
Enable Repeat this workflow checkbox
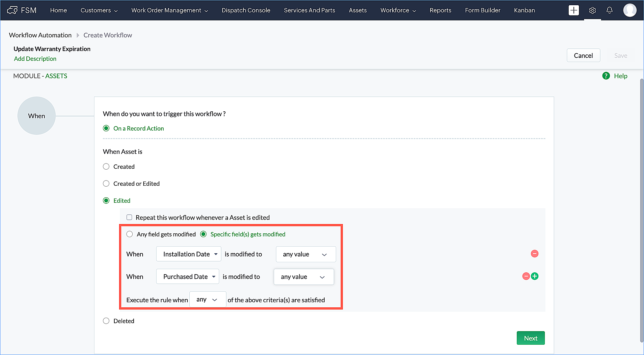point(129,217)
